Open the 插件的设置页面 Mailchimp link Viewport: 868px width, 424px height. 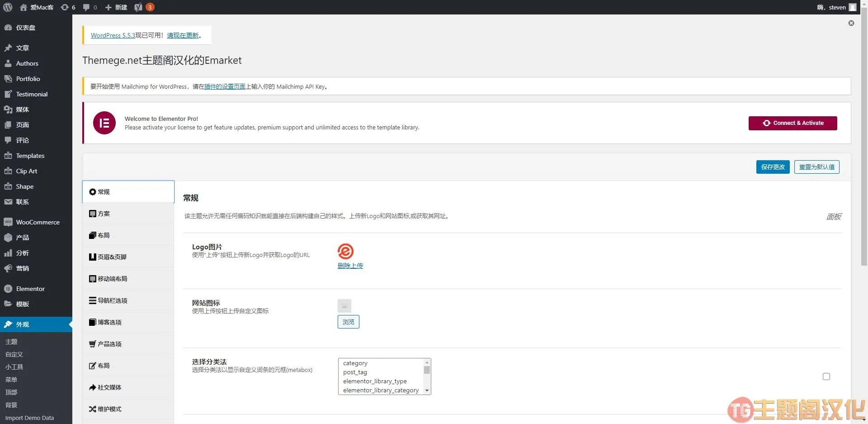[225, 86]
